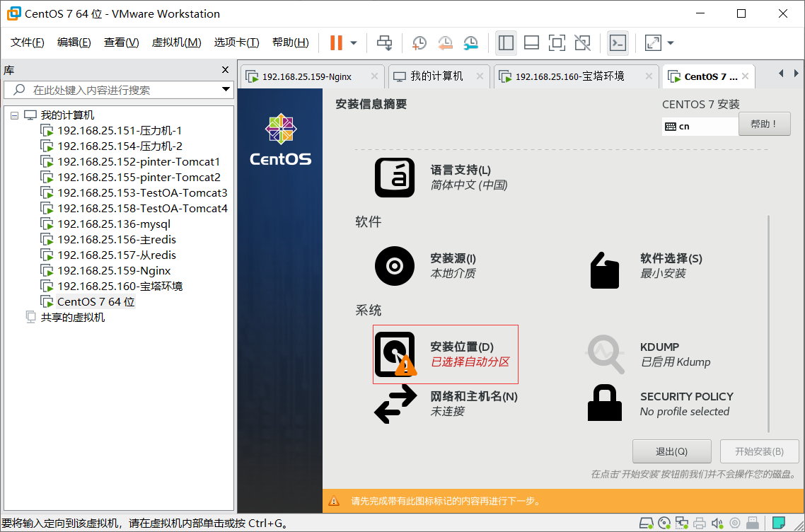Click the library search input field
805x532 pixels.
coord(119,91)
